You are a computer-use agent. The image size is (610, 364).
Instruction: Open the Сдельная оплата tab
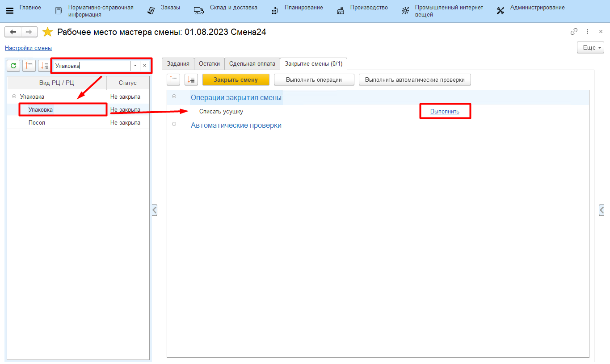pos(252,64)
